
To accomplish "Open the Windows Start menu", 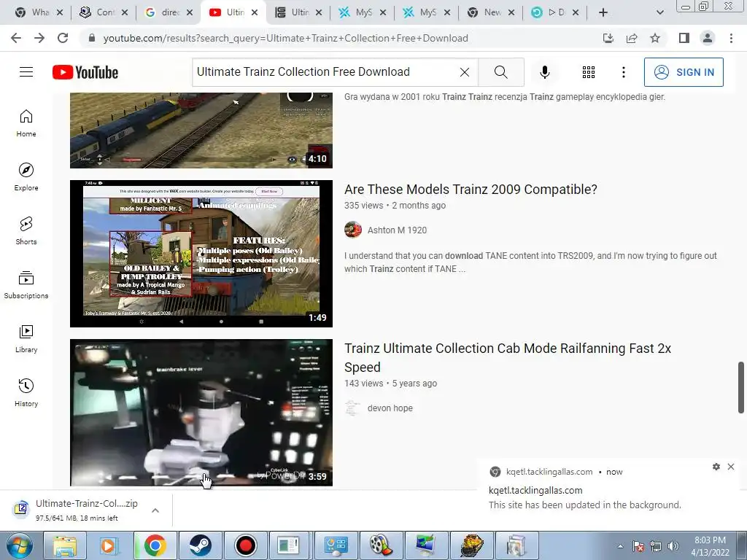I will point(19,545).
